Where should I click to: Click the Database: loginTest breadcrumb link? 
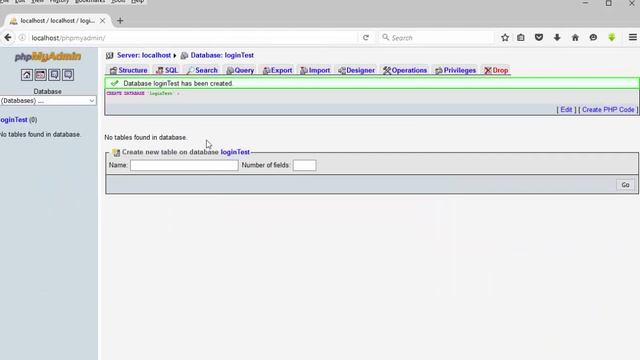coord(222,55)
